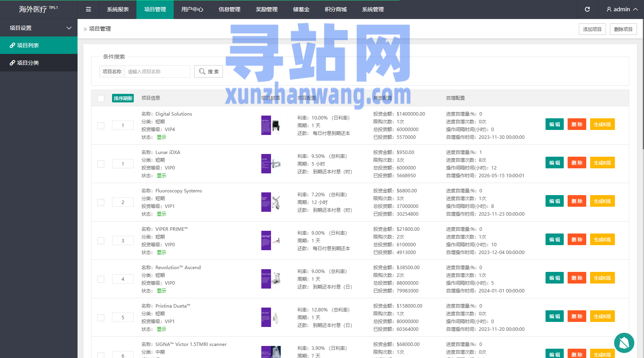Open the 系统报表 menu

coord(118,9)
